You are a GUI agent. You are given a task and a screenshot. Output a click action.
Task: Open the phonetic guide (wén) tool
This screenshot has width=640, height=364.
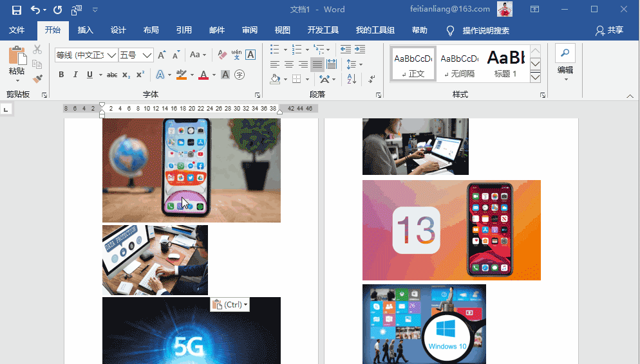point(236,55)
